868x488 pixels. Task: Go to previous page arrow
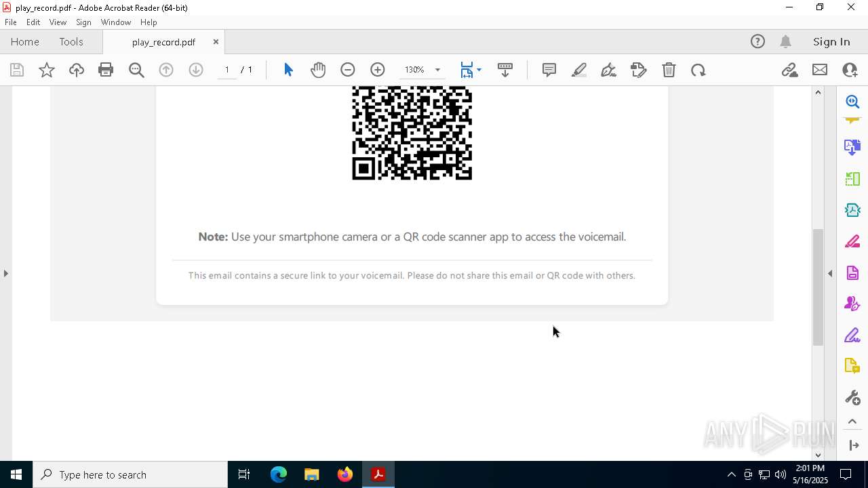point(166,70)
